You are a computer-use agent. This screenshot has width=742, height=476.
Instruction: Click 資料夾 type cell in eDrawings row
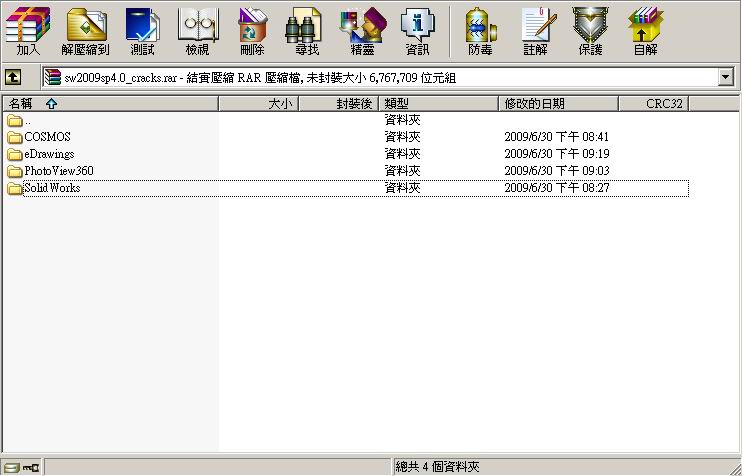click(402, 154)
